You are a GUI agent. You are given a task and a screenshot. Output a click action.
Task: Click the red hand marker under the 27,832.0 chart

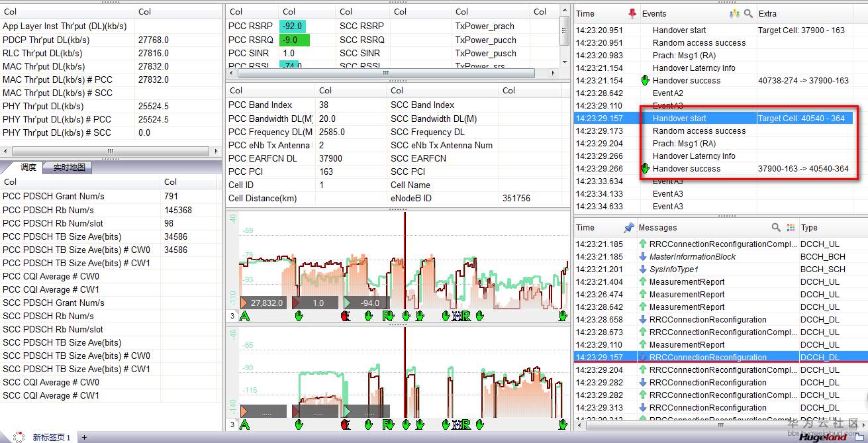tap(344, 316)
